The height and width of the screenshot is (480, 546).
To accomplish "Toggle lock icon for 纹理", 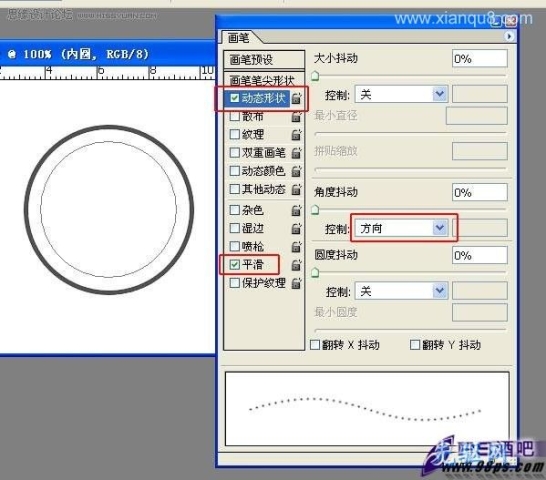I will click(296, 134).
